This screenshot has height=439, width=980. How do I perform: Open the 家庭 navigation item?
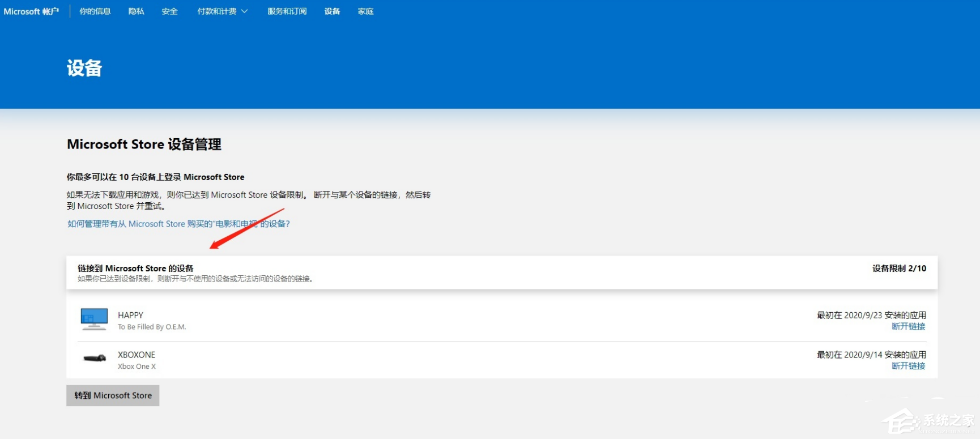365,11
